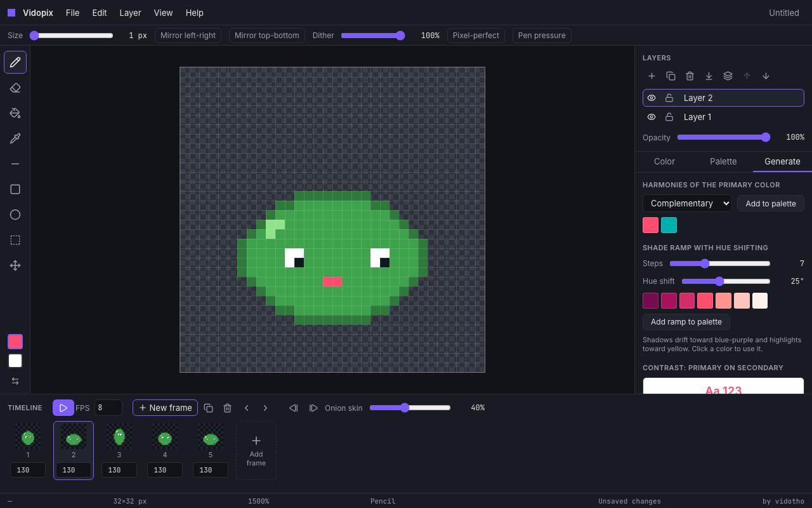Hide Layer 2 visibility
Image resolution: width=812 pixels, height=508 pixels.
click(652, 98)
